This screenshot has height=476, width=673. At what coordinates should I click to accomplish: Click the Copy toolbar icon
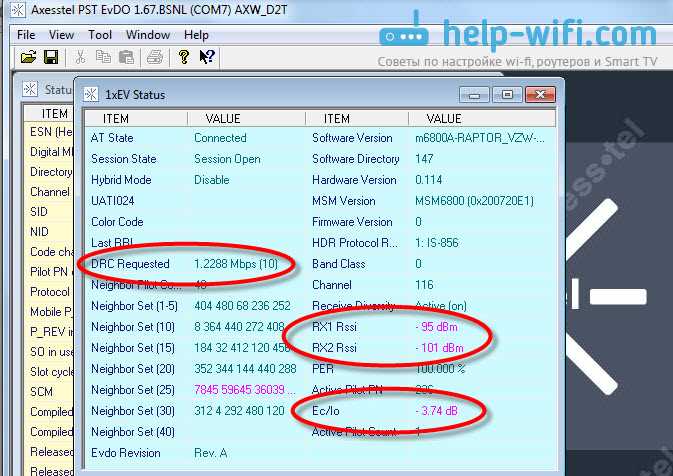tap(103, 57)
